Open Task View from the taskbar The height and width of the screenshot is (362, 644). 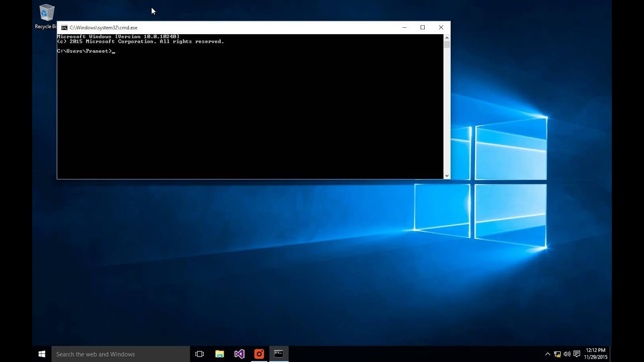click(x=200, y=354)
